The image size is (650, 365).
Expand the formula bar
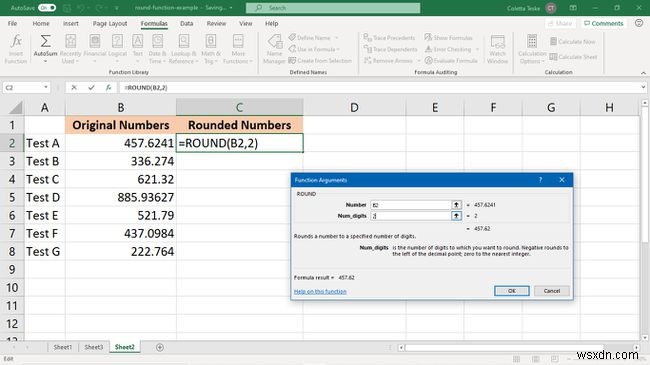[643, 88]
